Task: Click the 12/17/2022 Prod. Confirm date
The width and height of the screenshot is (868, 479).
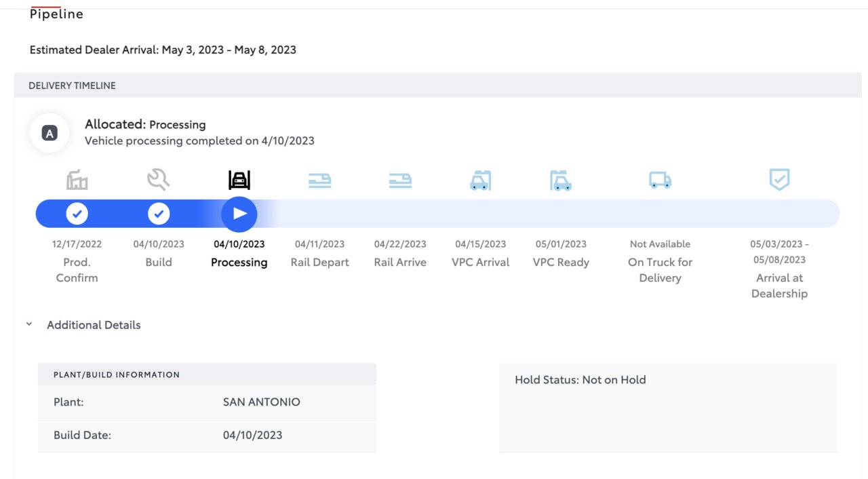Action: tap(77, 244)
